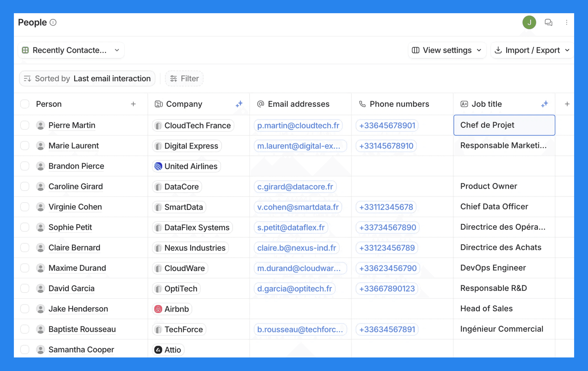Click Marie Laurent's avatar icon
The width and height of the screenshot is (588, 371).
pos(40,146)
